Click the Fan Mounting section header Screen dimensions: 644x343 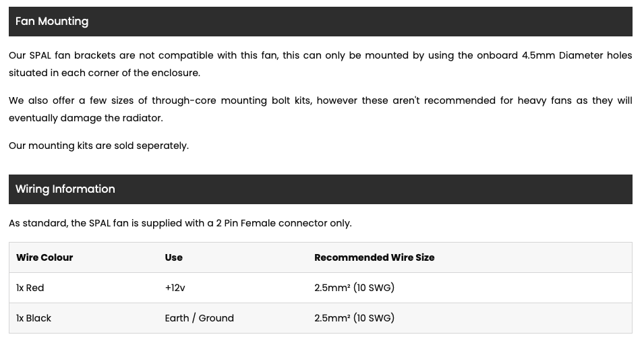pos(320,22)
